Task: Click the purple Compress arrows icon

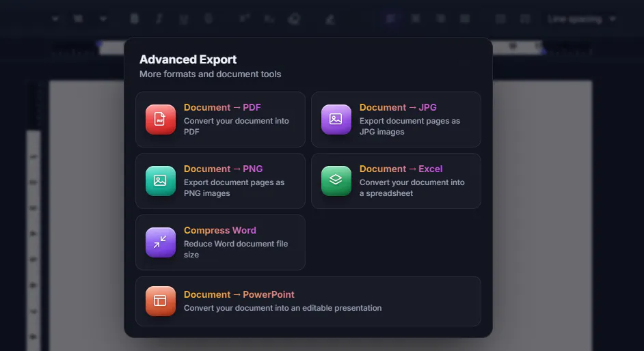Action: (x=161, y=242)
